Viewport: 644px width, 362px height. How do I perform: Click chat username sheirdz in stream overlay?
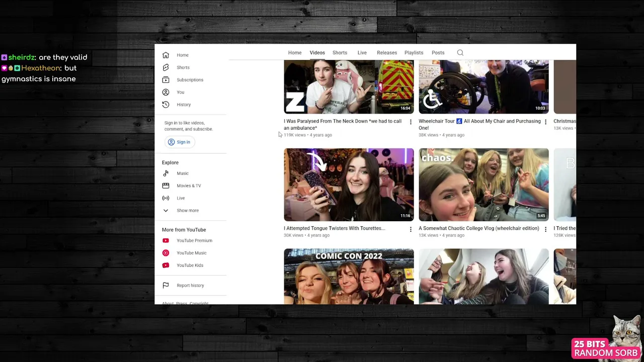coord(22,57)
